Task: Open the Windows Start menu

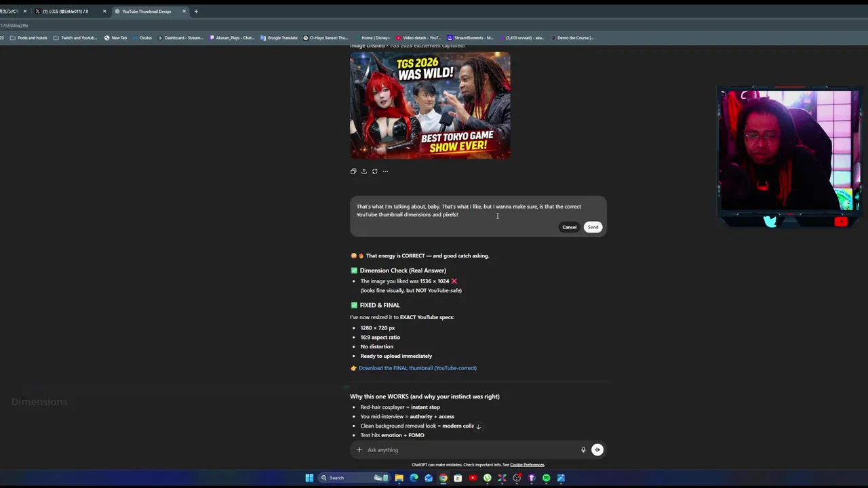Action: [x=309, y=478]
